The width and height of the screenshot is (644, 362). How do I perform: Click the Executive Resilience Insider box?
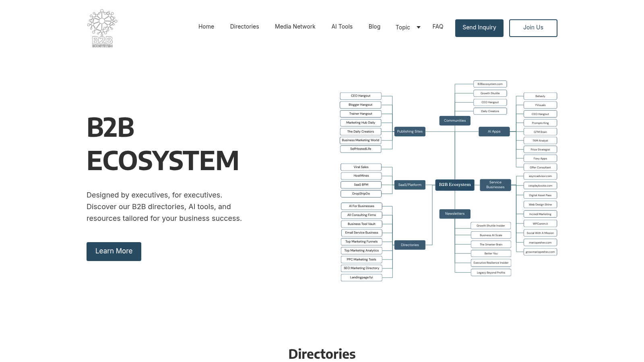click(491, 263)
